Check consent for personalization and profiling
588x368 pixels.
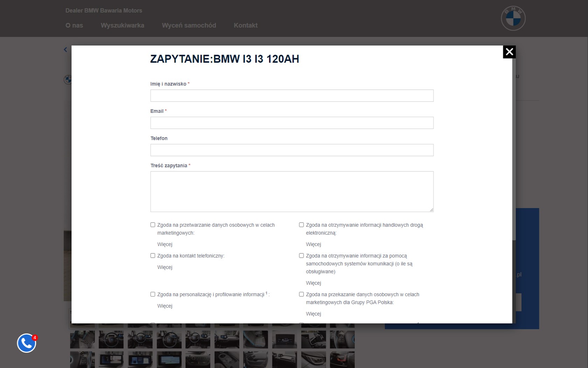153,294
